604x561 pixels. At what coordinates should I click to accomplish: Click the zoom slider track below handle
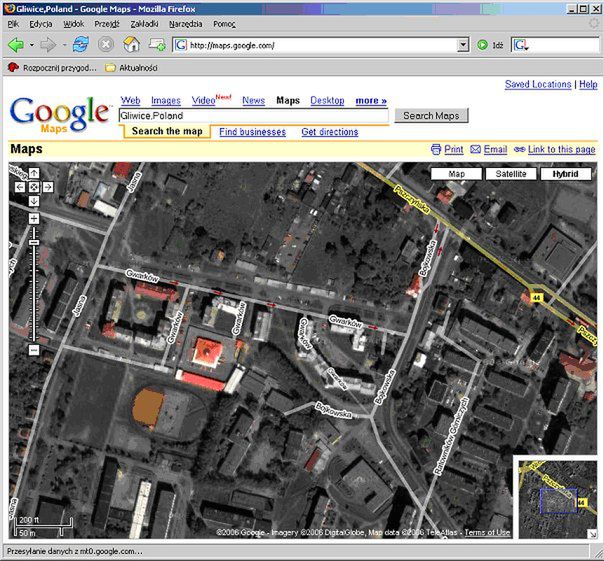point(34,293)
